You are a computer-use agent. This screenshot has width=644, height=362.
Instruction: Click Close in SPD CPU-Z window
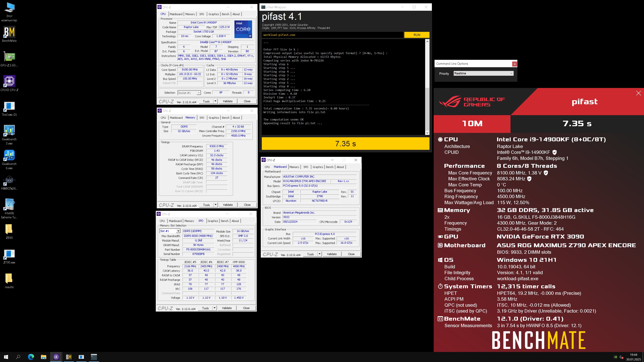point(246,308)
